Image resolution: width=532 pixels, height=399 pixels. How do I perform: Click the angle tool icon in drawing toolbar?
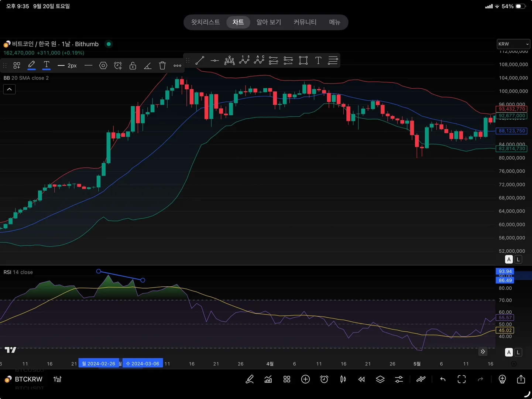click(148, 66)
